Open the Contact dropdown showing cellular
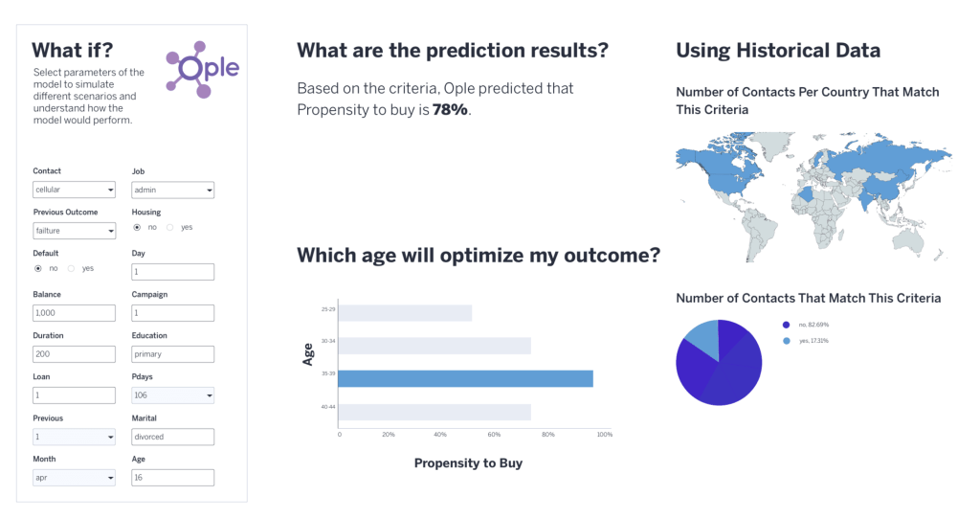The height and width of the screenshot is (518, 980). [74, 190]
